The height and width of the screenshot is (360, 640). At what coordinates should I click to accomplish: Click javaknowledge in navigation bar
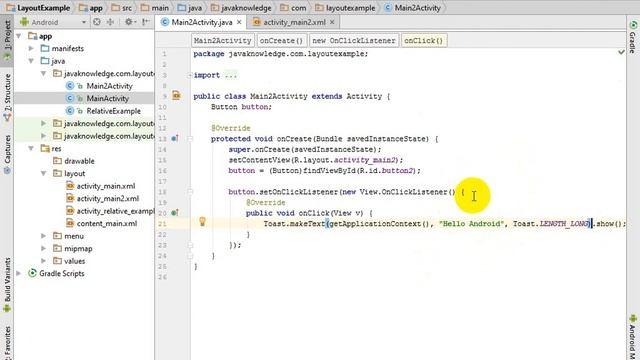[241, 8]
